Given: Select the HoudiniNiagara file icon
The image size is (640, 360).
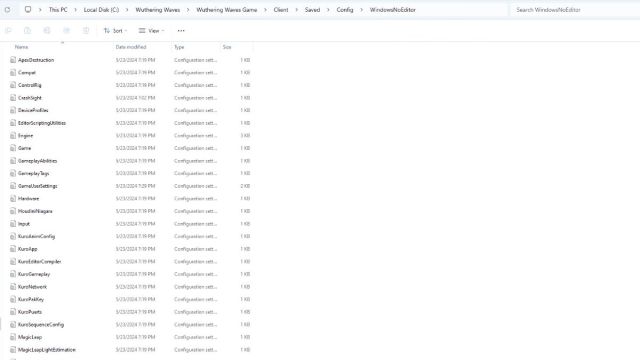Looking at the screenshot, I should point(13,211).
